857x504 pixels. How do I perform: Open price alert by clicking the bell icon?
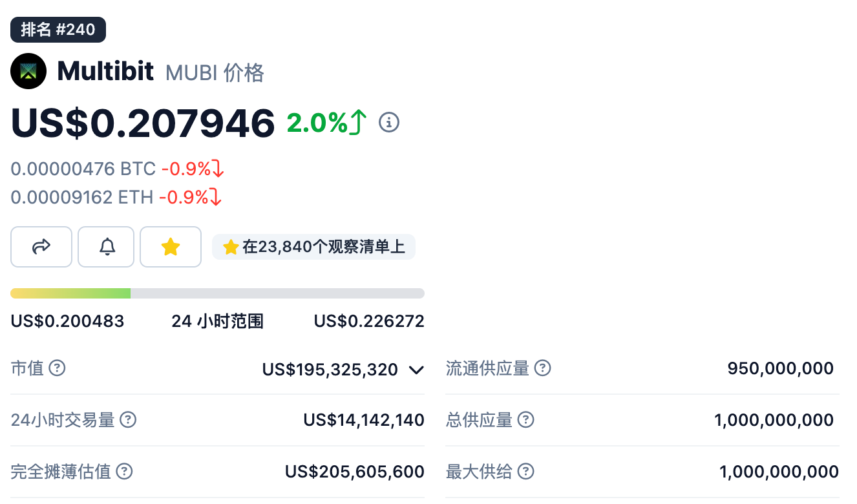[105, 246]
